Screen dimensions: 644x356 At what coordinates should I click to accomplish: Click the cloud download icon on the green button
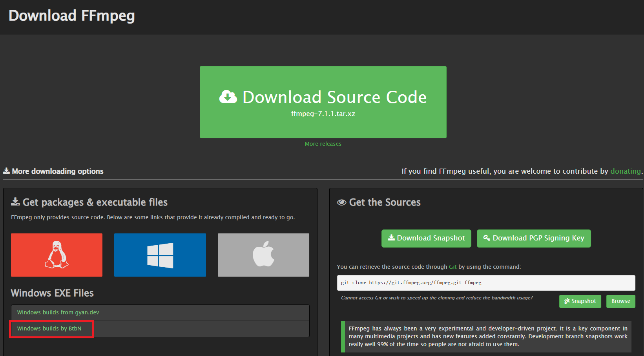(228, 97)
